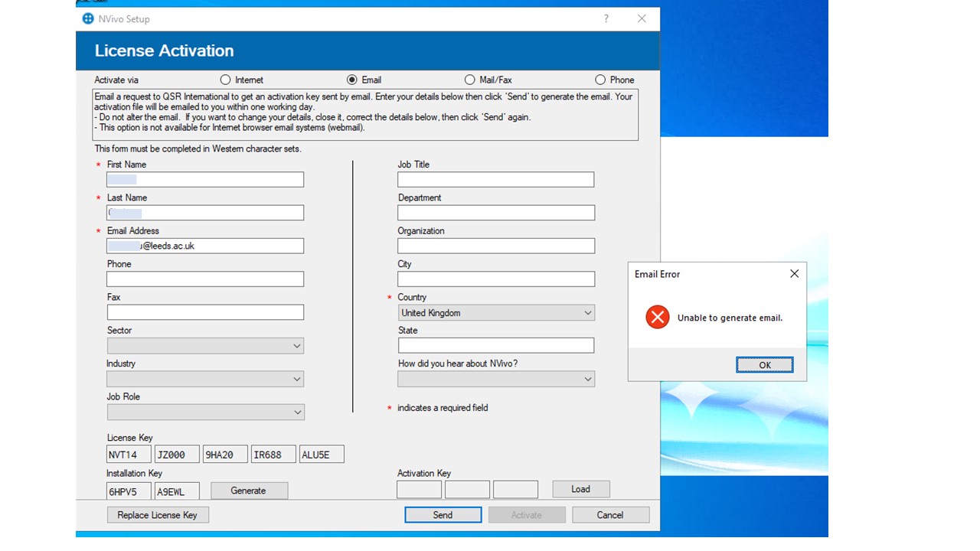The height and width of the screenshot is (551, 980).
Task: Click the Job Title input field
Action: coord(496,179)
